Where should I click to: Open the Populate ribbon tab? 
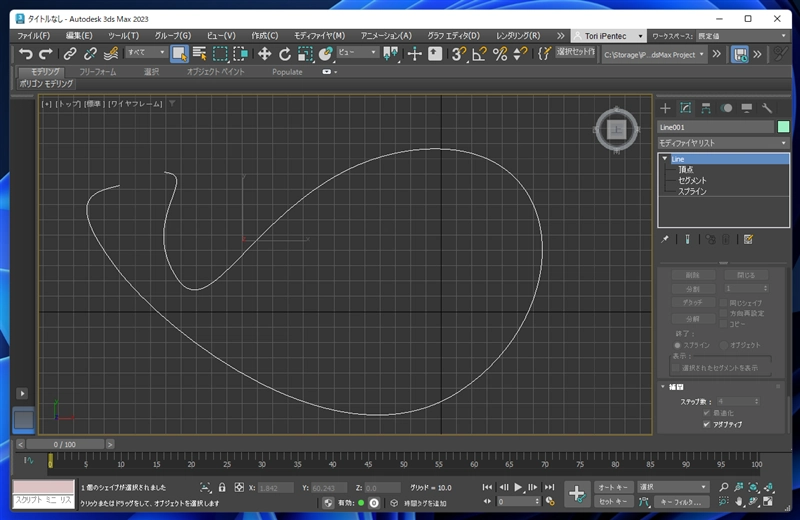[287, 72]
